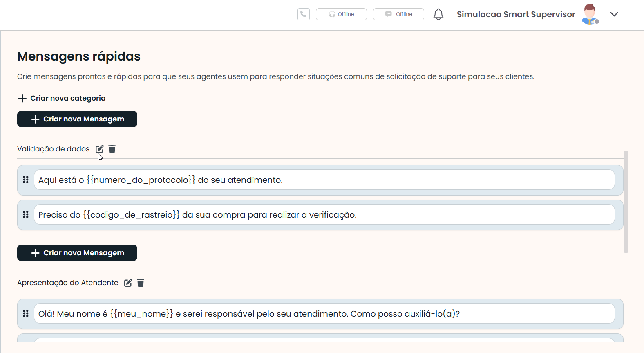The height and width of the screenshot is (353, 644).
Task: Open the notifications bell
Action: coord(438,14)
